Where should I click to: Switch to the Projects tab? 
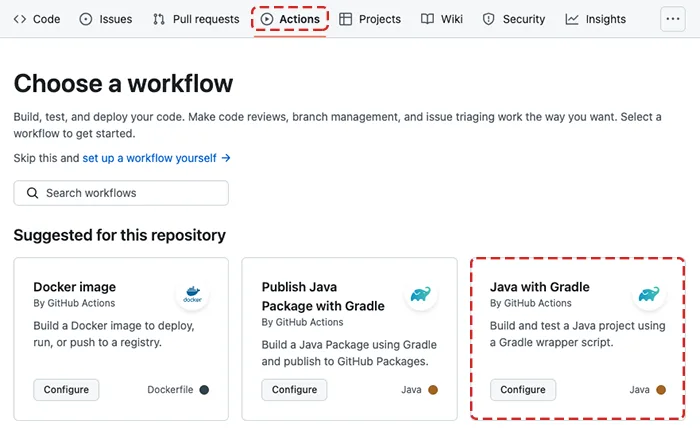[370, 19]
